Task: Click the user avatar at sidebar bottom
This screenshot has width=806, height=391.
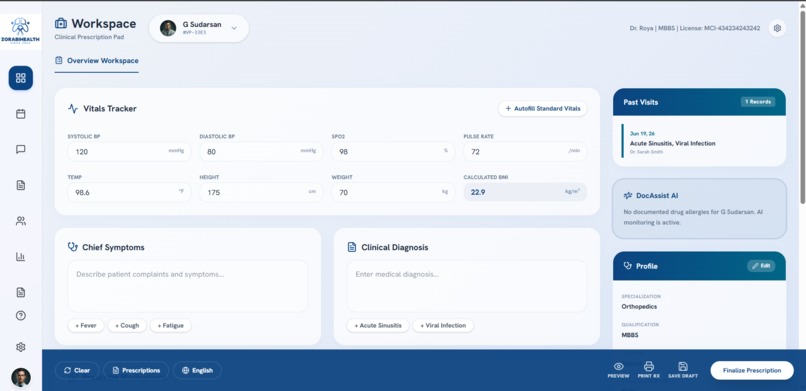Action: [21, 377]
